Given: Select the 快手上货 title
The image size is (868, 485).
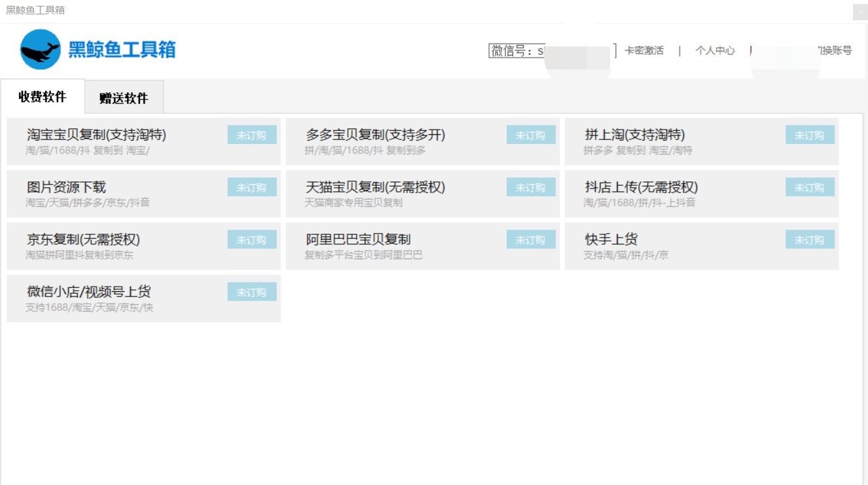Looking at the screenshot, I should tap(611, 240).
